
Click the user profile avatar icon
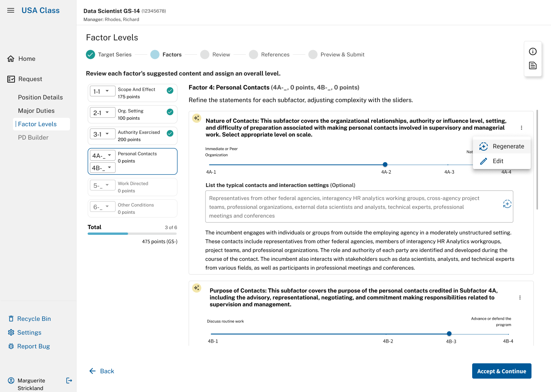point(11,381)
